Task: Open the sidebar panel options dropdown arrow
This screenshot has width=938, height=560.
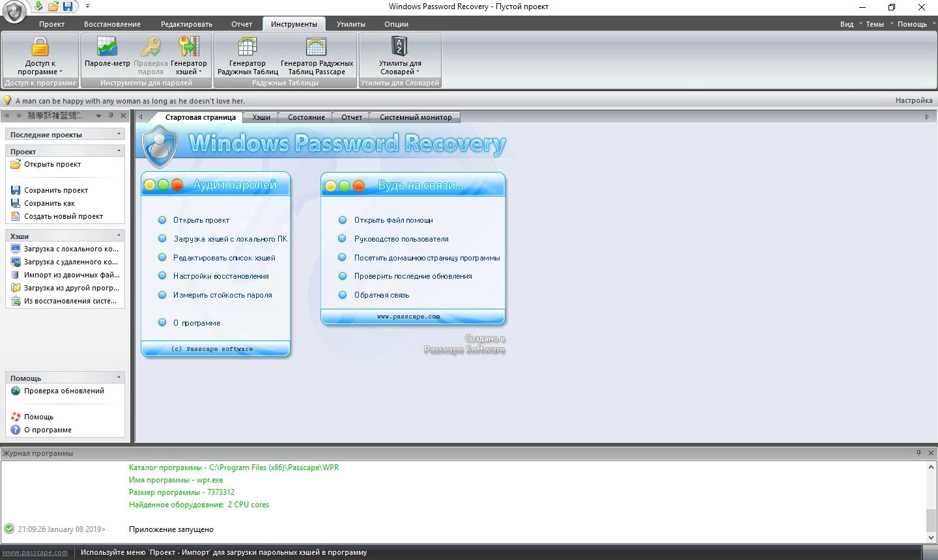Action: (x=98, y=116)
